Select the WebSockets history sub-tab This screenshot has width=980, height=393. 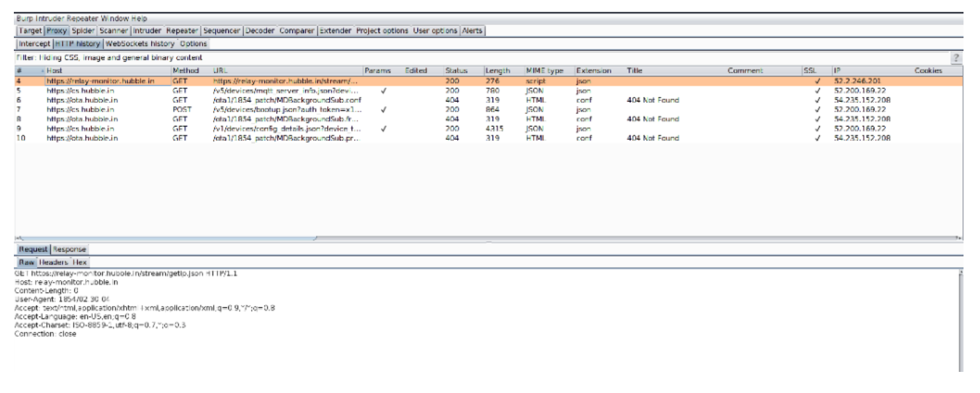[140, 44]
